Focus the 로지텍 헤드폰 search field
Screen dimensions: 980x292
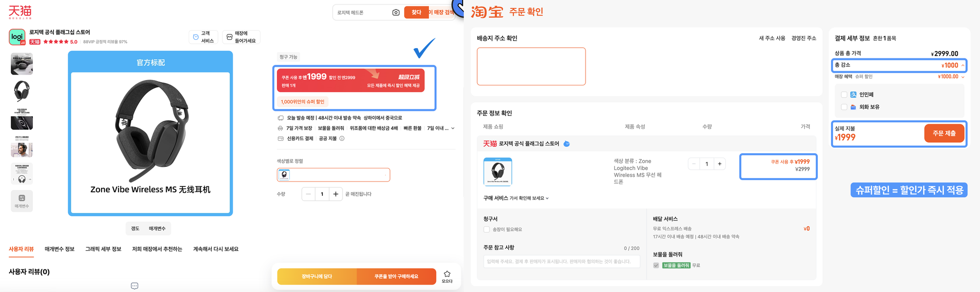click(363, 12)
